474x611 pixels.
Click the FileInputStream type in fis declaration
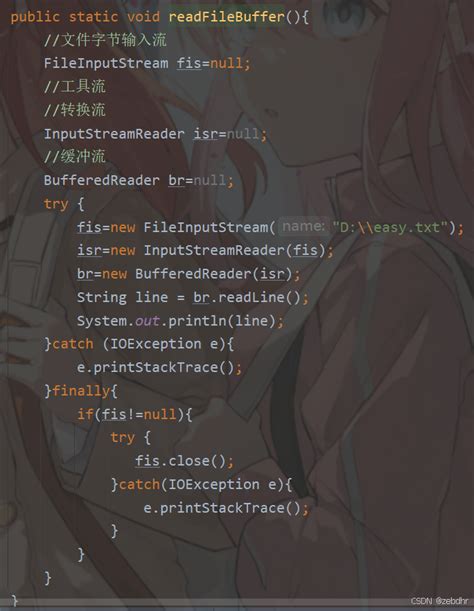coord(106,63)
